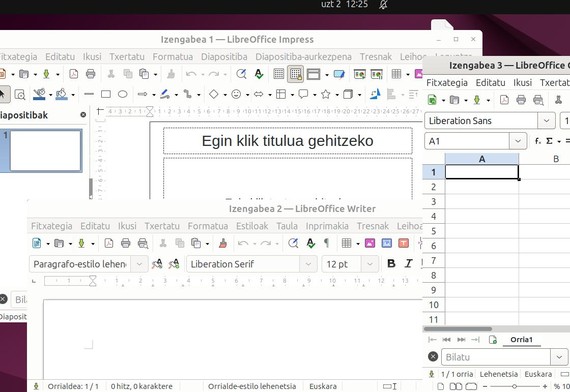Click Writer's Export as PDF icon

click(109, 243)
